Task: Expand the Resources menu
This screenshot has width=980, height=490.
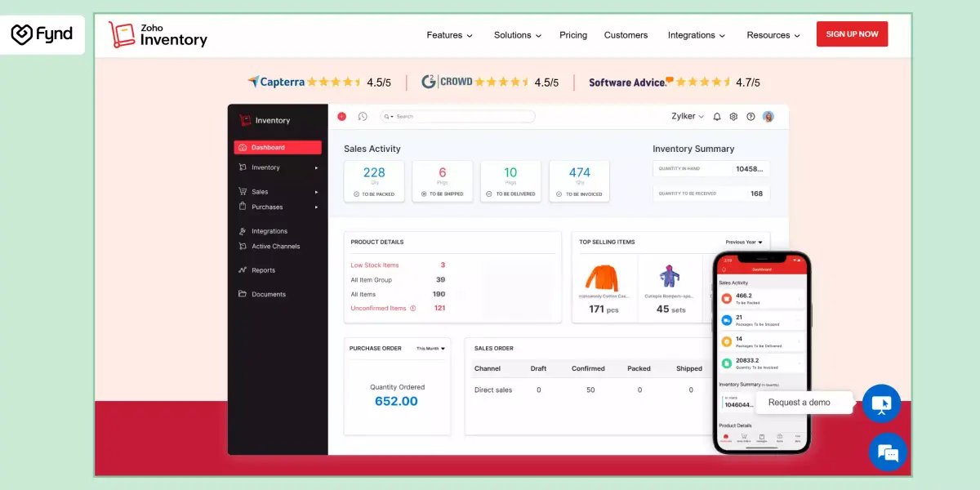Action: [x=773, y=35]
